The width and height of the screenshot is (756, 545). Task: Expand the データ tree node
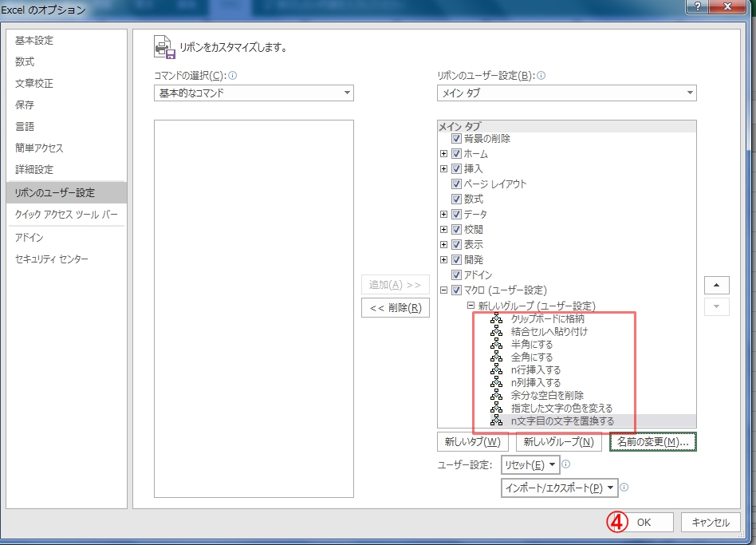click(x=443, y=214)
